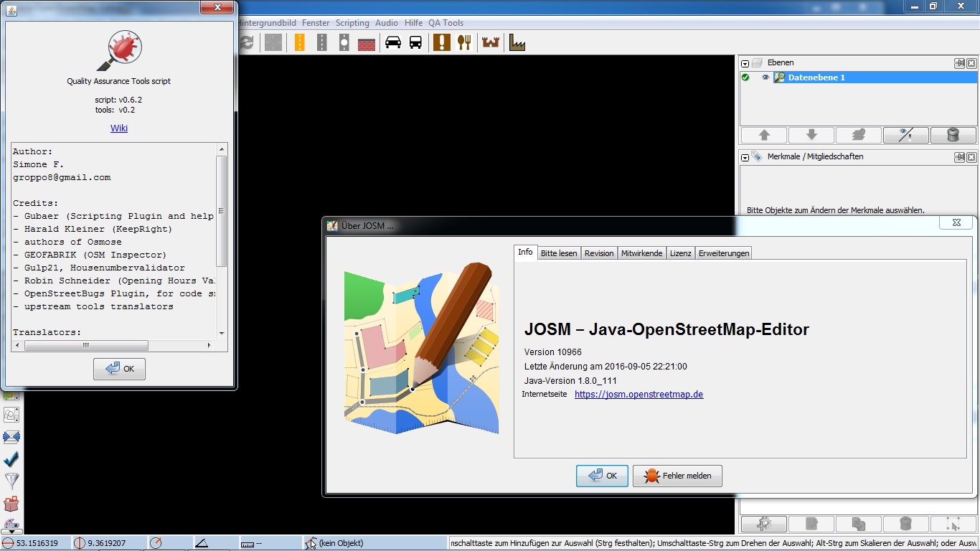Screen dimensions: 980x551
Task: Open the filter funnel panel icon
Action: 11,481
